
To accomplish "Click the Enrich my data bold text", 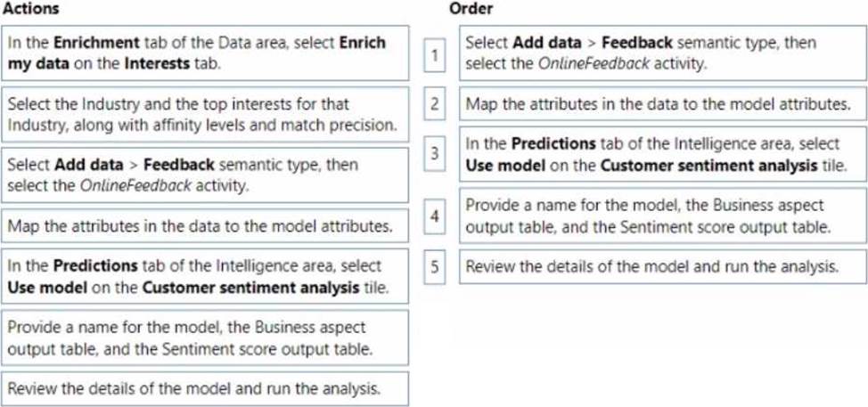I will pos(197,53).
